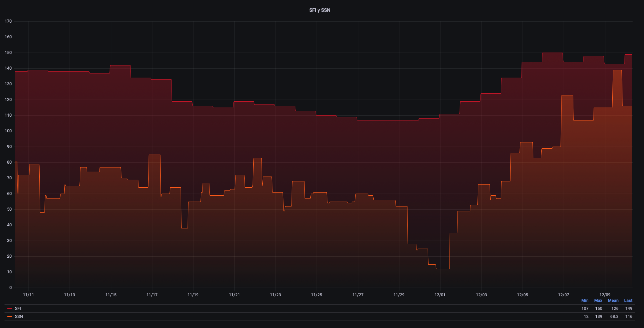This screenshot has height=328, width=644.
Task: Click the 170 y-axis label
Action: tap(8, 21)
